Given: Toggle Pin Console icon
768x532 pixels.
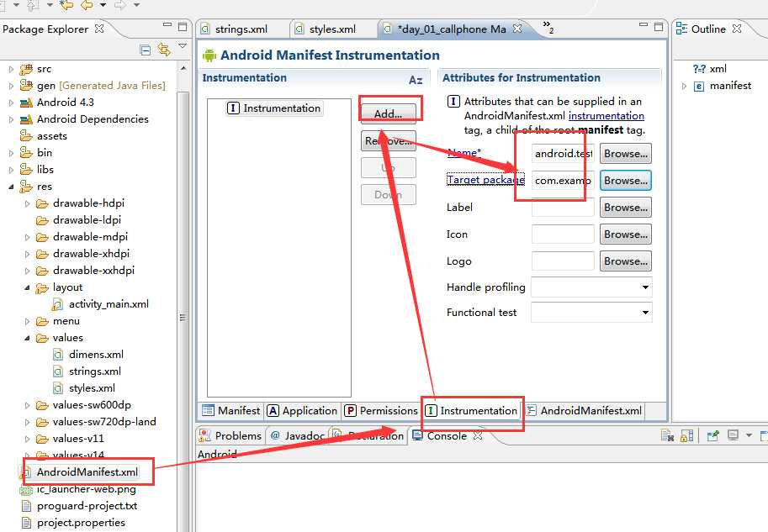Looking at the screenshot, I should (x=713, y=435).
